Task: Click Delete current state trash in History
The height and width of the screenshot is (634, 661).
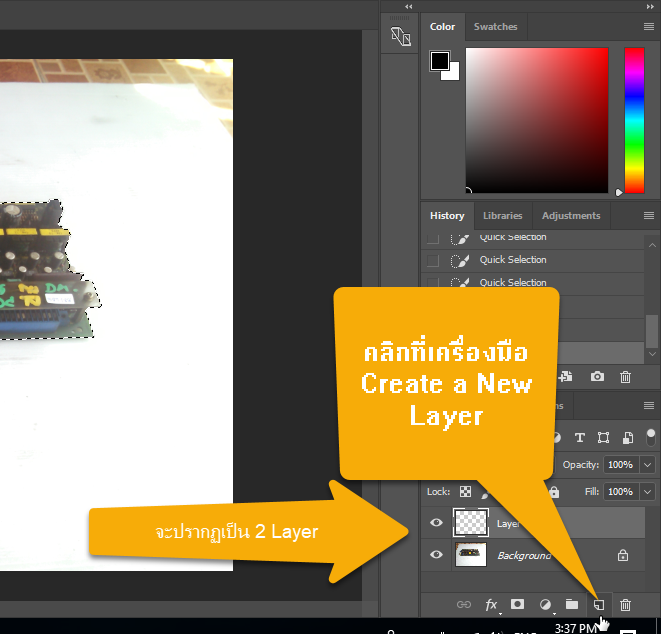Action: (x=625, y=376)
